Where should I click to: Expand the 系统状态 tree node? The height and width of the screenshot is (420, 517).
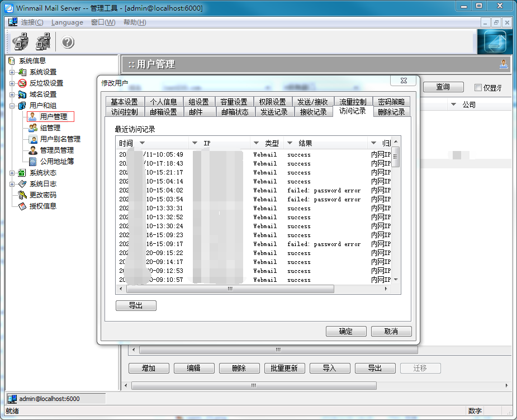(12, 173)
